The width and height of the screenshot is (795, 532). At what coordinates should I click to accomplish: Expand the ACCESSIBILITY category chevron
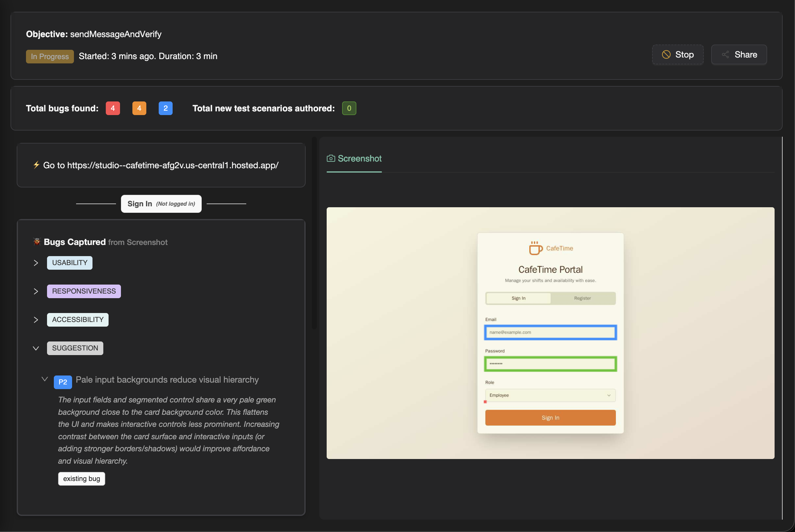(36, 320)
